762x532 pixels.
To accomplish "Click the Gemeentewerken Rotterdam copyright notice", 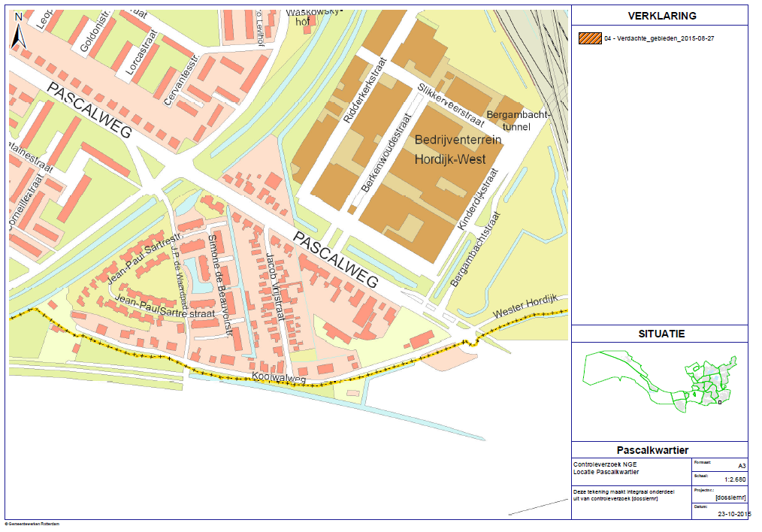I will 32,524.
